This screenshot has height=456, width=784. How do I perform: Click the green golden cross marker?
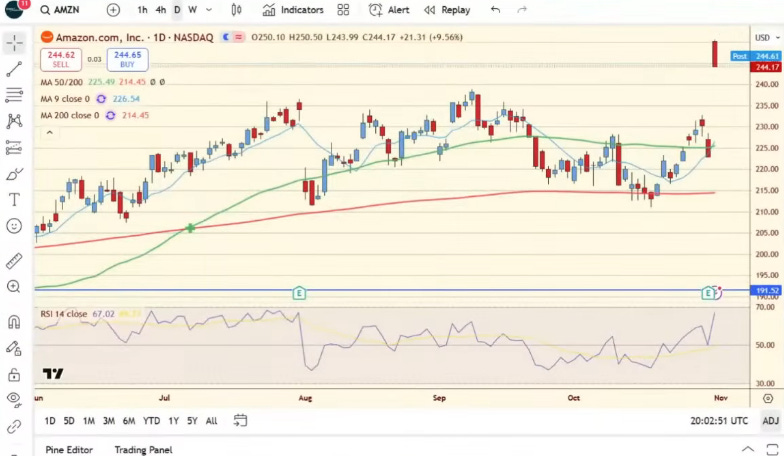pyautogui.click(x=190, y=228)
